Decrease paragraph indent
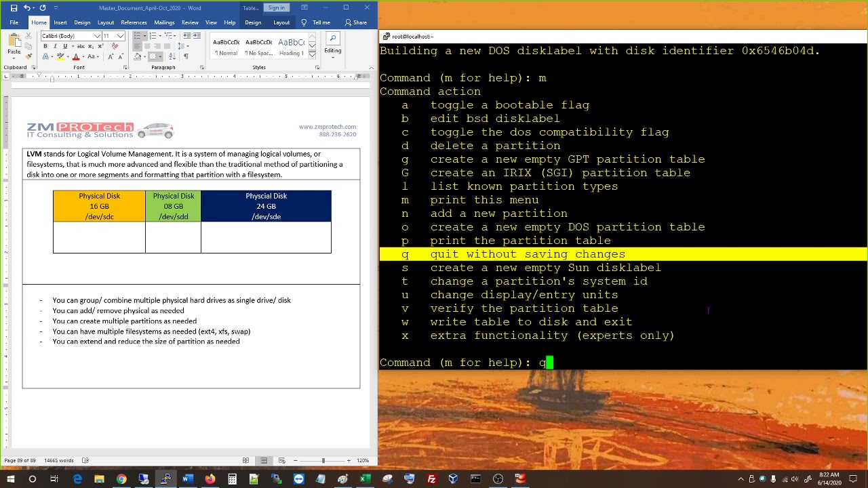Viewport: 868px width, 488px height. (x=187, y=35)
